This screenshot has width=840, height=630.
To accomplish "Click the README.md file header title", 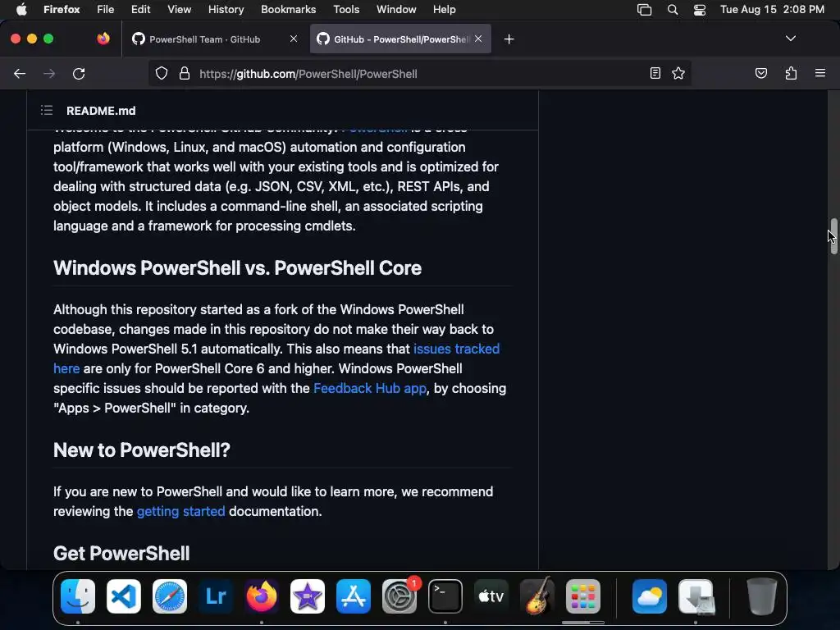I will (x=101, y=111).
